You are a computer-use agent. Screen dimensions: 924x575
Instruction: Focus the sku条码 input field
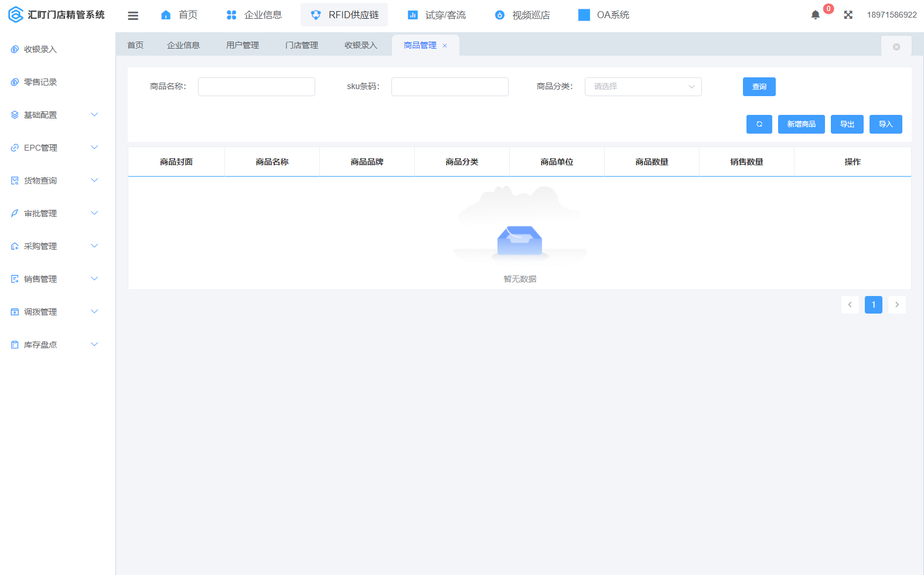450,87
